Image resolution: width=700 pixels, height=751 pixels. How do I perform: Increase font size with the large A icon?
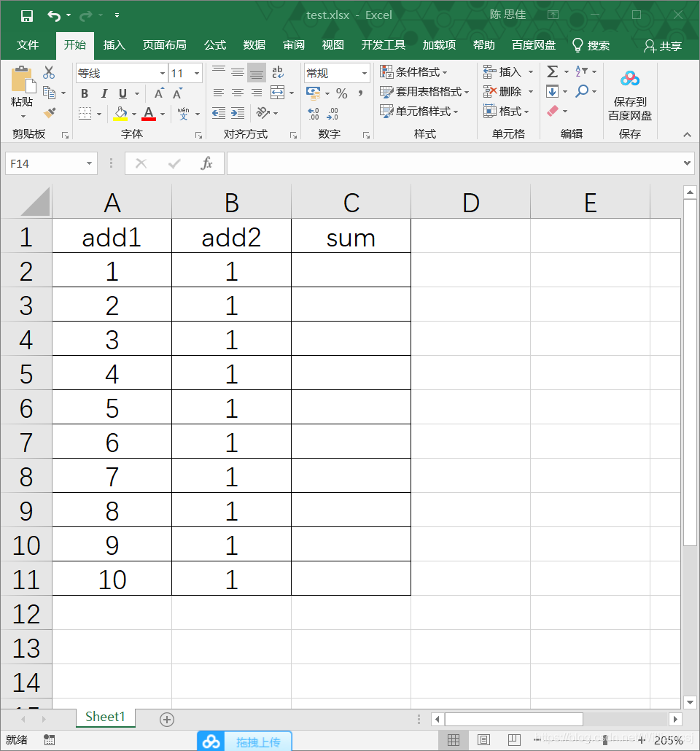(x=159, y=93)
